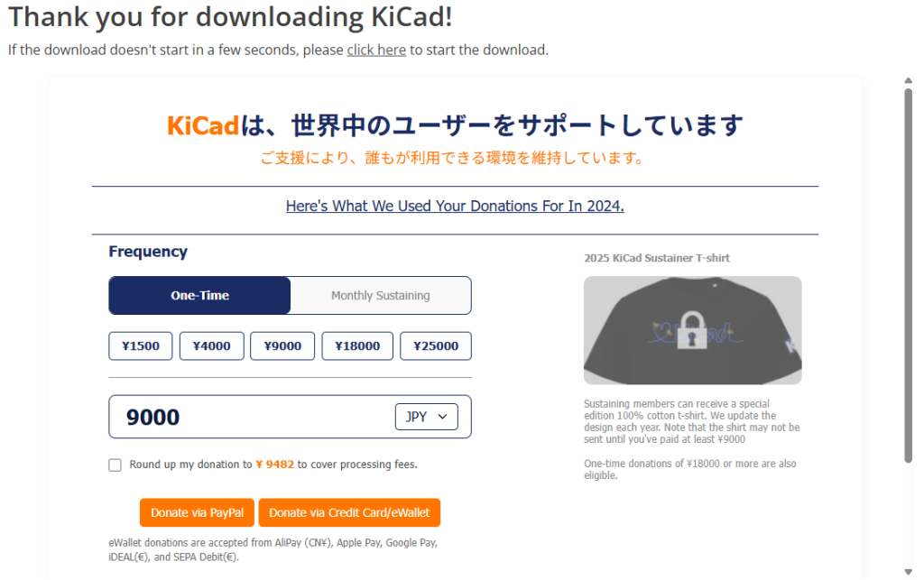The image size is (924, 580).
Task: Choose the ¥25000 donation amount
Action: (x=436, y=346)
